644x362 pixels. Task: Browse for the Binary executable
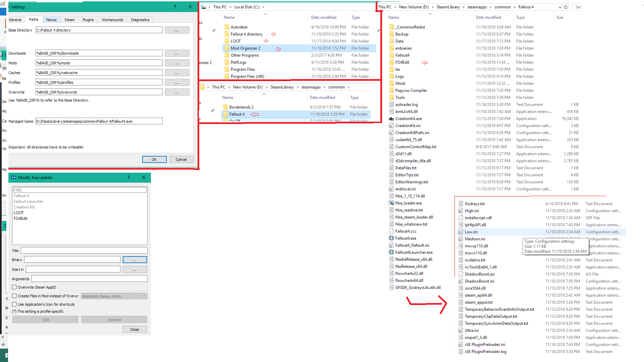135,260
